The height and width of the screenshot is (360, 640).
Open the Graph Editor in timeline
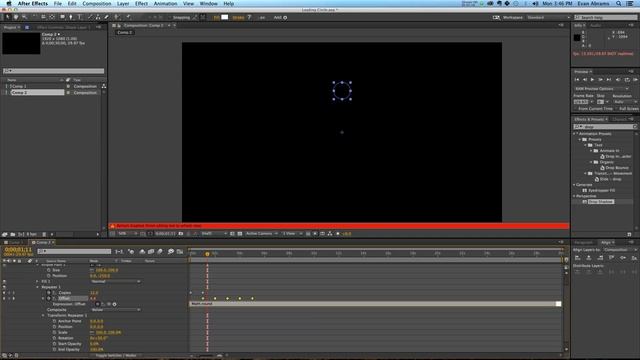coord(180,251)
